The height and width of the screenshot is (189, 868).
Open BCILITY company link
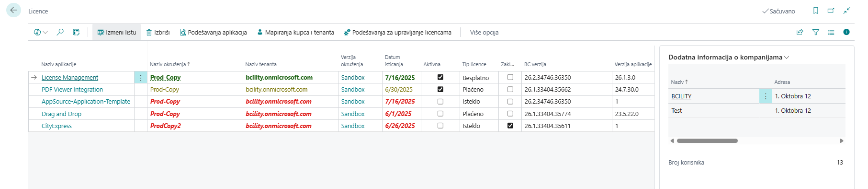(x=681, y=96)
